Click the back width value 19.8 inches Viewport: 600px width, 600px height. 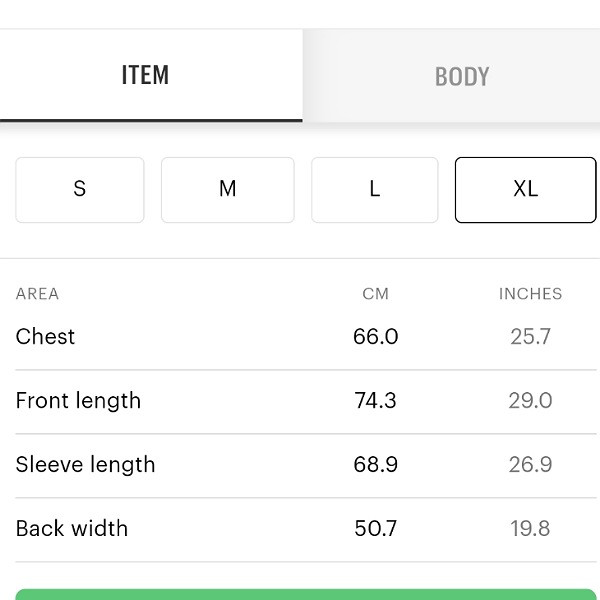point(530,529)
